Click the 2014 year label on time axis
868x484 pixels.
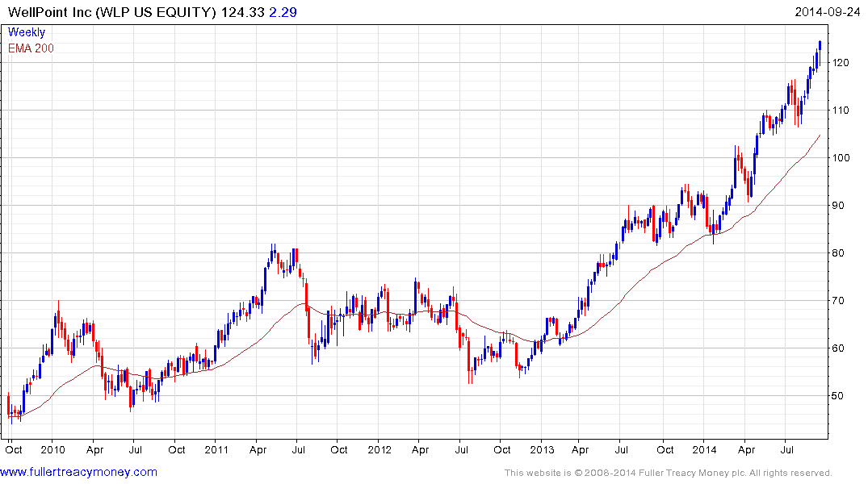click(x=705, y=449)
